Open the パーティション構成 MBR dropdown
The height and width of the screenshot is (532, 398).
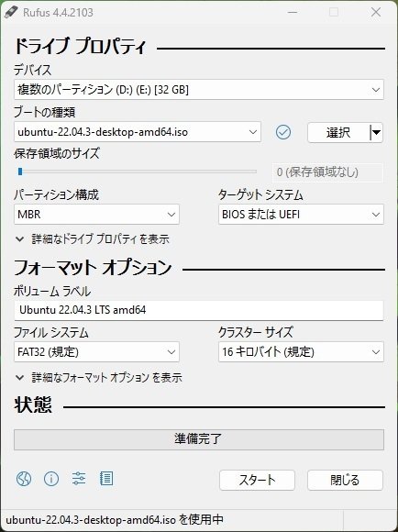pos(96,215)
